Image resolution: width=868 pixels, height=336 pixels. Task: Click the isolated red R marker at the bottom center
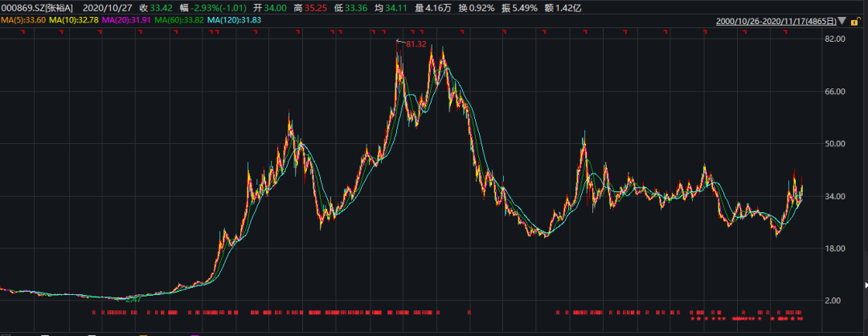[469, 312]
